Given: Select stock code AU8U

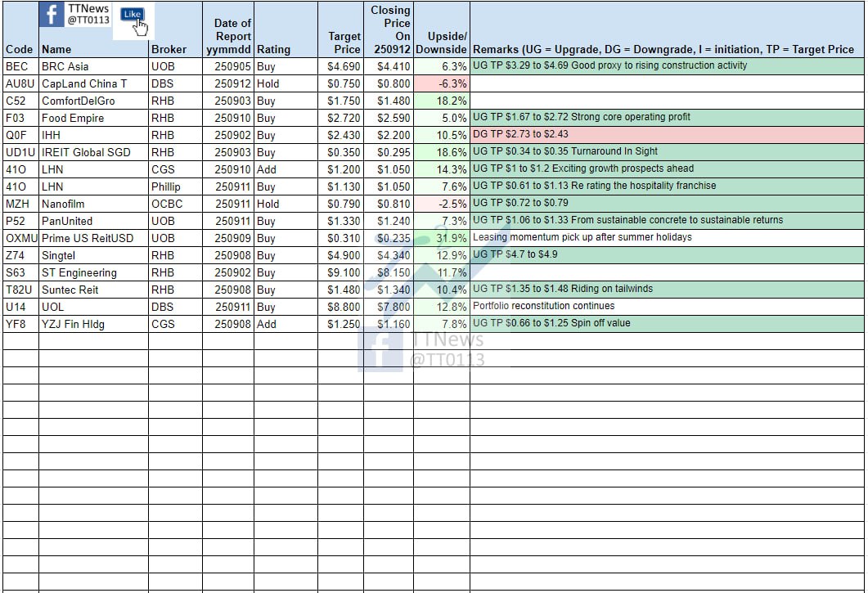Looking at the screenshot, I should tap(20, 83).
